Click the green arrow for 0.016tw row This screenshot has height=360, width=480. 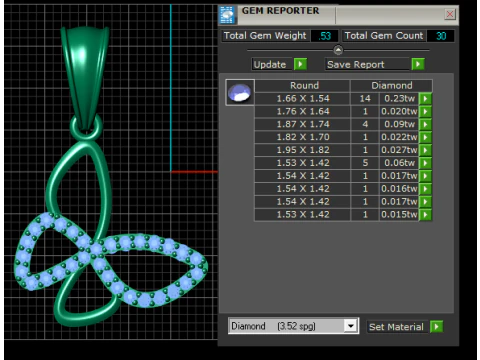click(425, 189)
